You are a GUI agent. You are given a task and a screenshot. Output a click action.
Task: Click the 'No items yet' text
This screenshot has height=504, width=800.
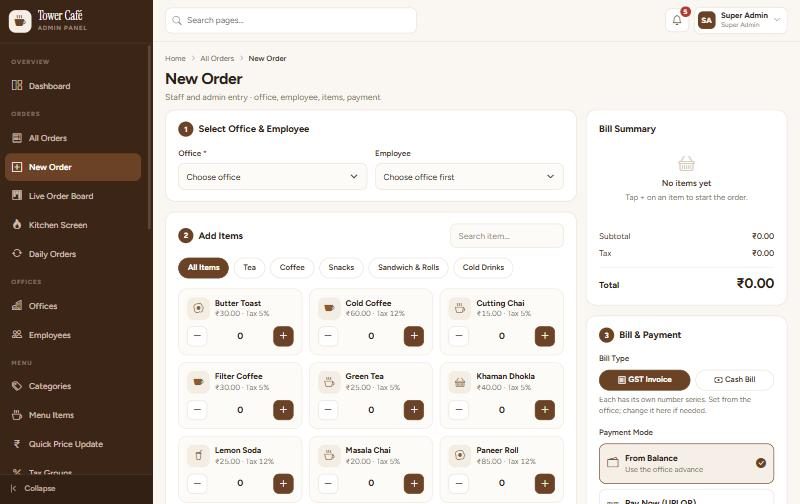[686, 183]
